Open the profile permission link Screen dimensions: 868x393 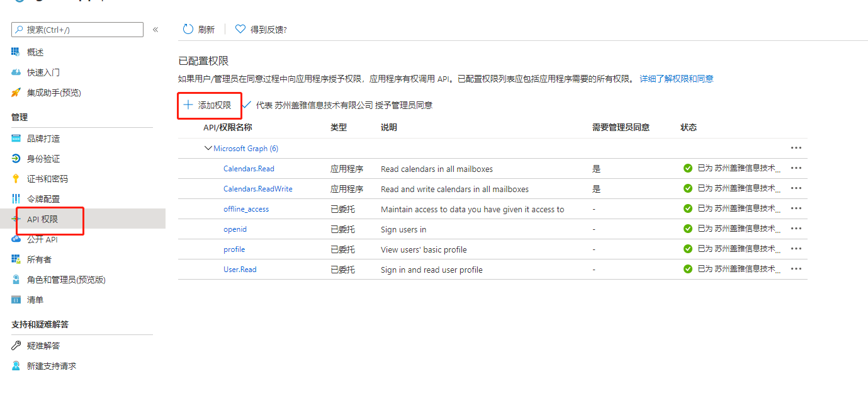[234, 249]
